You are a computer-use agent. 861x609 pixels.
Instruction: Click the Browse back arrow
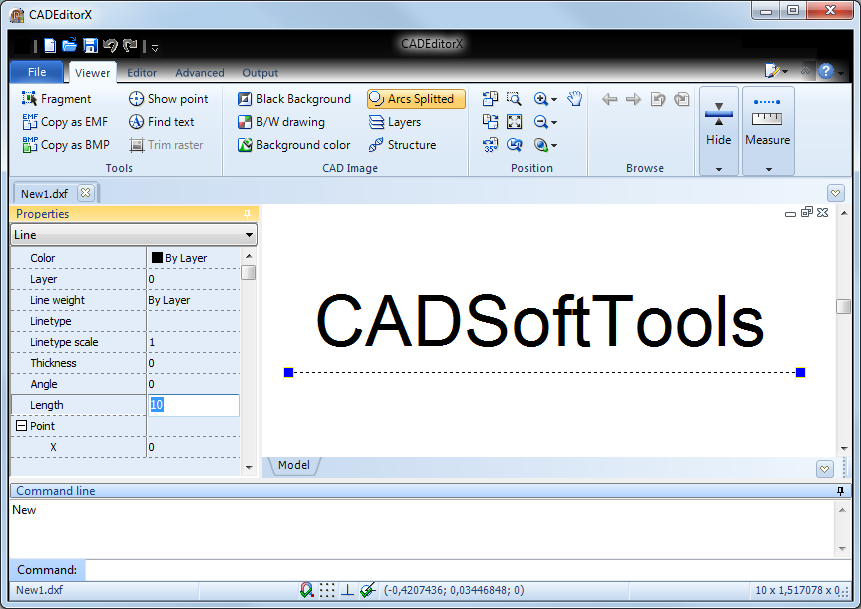pos(610,99)
